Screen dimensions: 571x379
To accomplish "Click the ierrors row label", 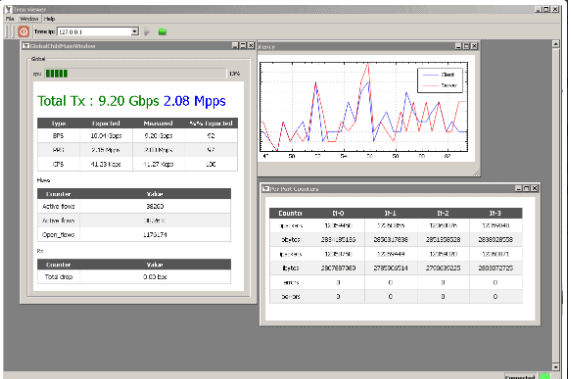I will pos(291,283).
